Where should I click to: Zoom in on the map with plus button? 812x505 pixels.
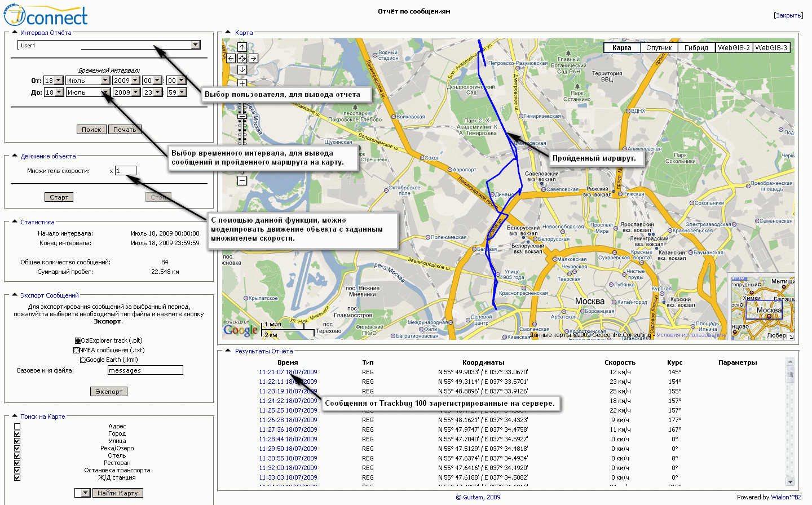point(242,83)
